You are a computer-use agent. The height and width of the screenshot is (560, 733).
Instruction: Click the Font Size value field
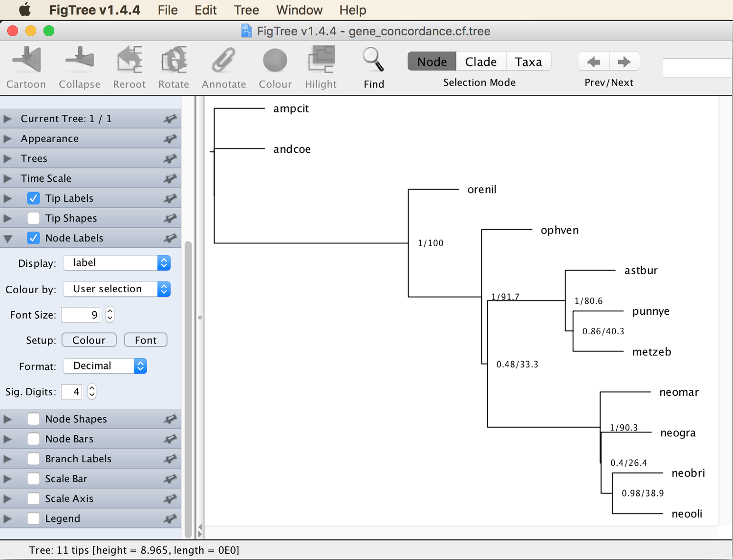click(x=81, y=315)
